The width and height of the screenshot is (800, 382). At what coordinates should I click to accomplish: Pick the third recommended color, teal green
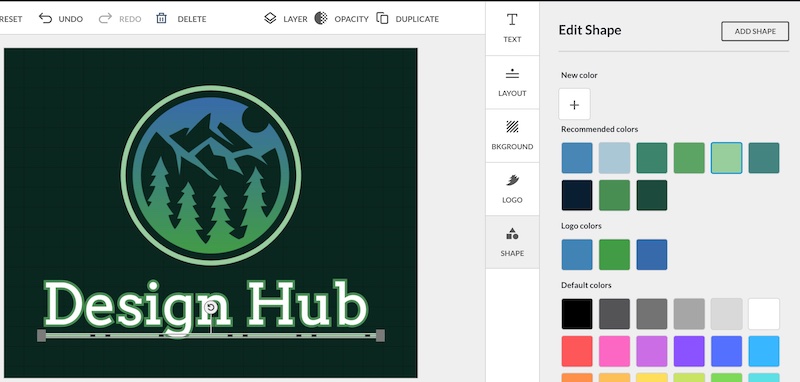pyautogui.click(x=652, y=158)
